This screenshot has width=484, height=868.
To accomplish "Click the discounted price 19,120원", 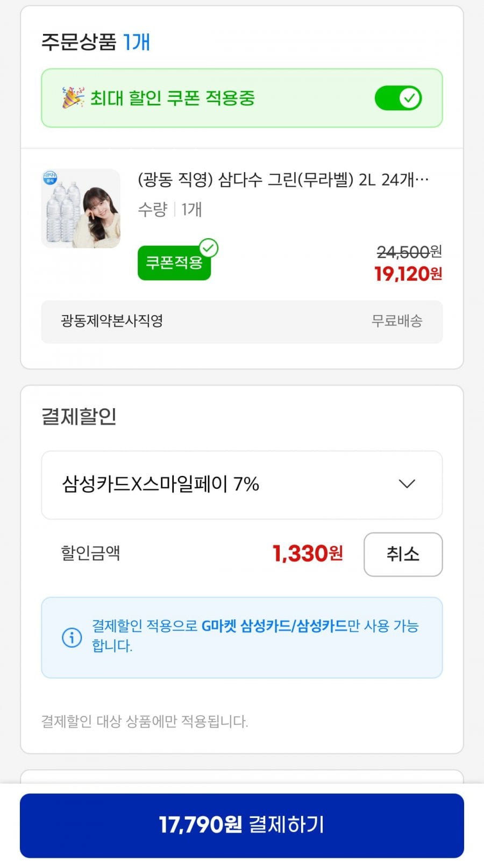I will coord(408,274).
